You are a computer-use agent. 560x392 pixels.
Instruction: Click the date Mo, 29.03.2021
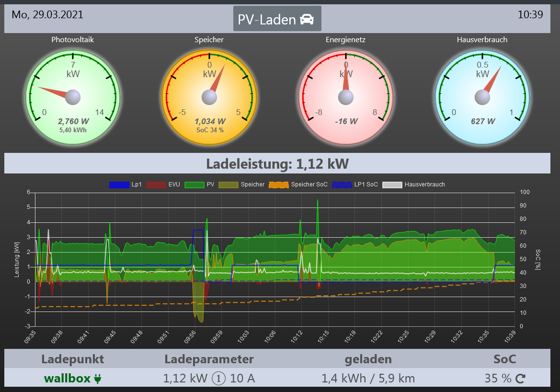click(47, 15)
